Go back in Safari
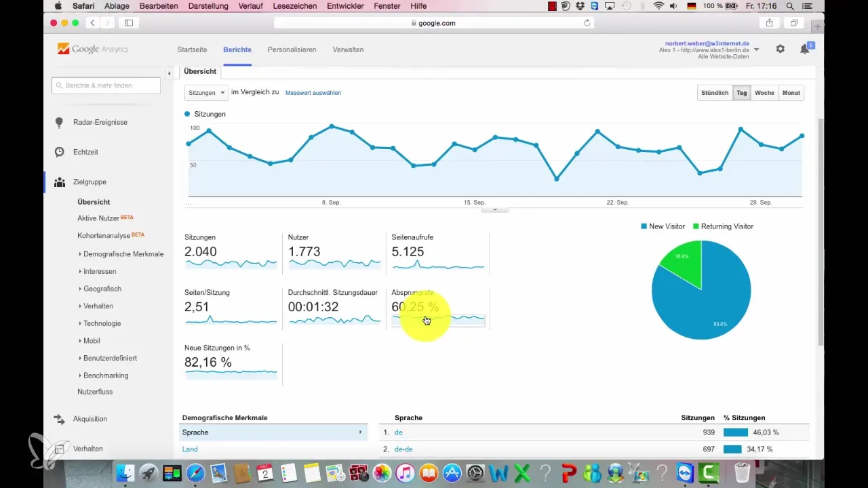 93,22
